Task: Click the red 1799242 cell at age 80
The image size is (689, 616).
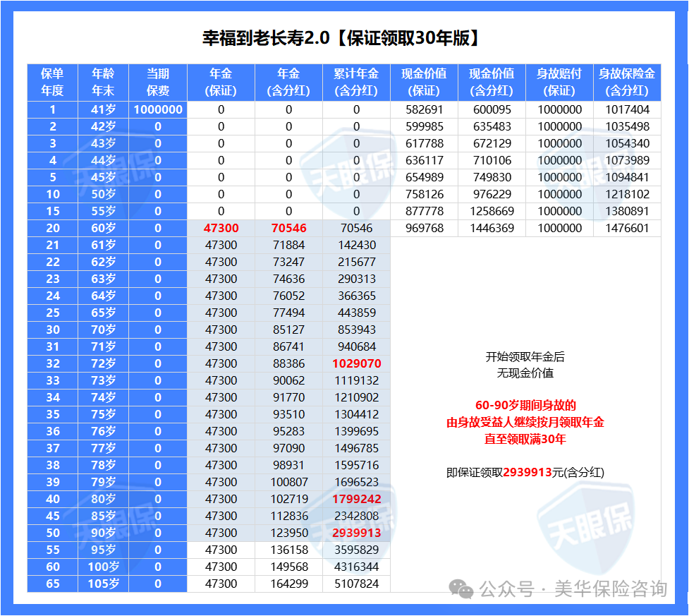Action: tap(356, 499)
